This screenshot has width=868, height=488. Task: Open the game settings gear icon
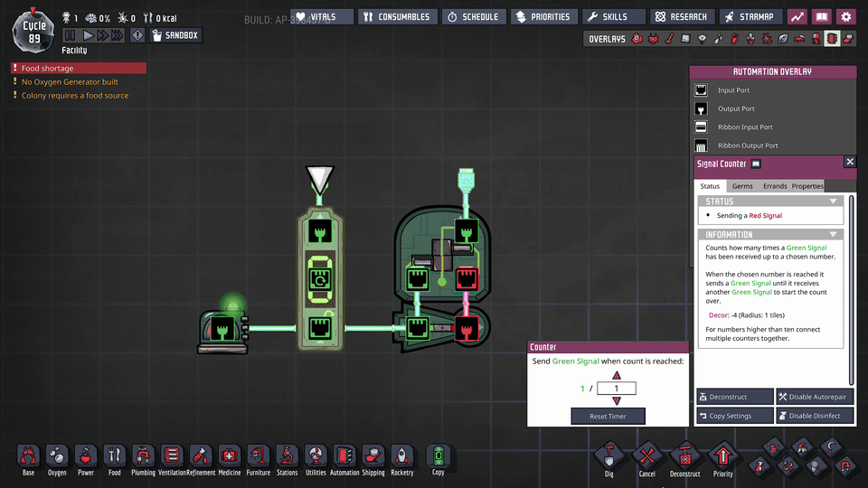tap(845, 16)
